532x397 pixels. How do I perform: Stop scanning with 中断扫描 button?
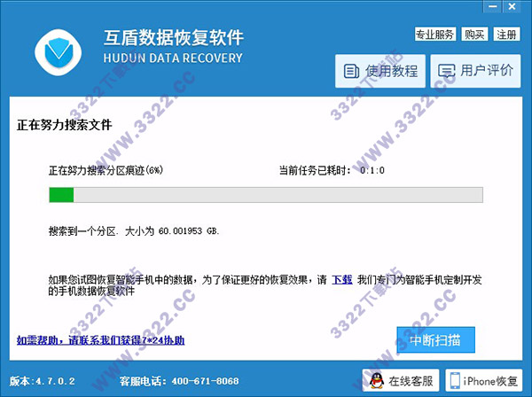(x=435, y=340)
